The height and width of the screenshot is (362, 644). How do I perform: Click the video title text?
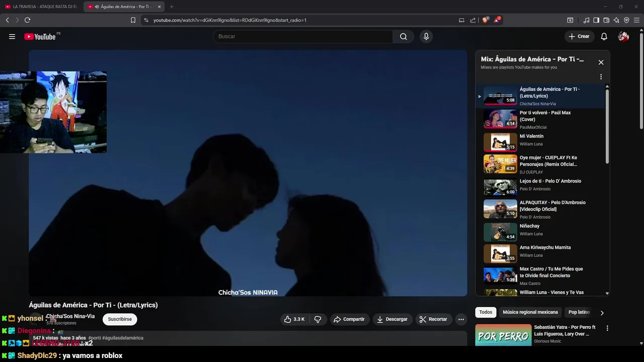point(93,305)
